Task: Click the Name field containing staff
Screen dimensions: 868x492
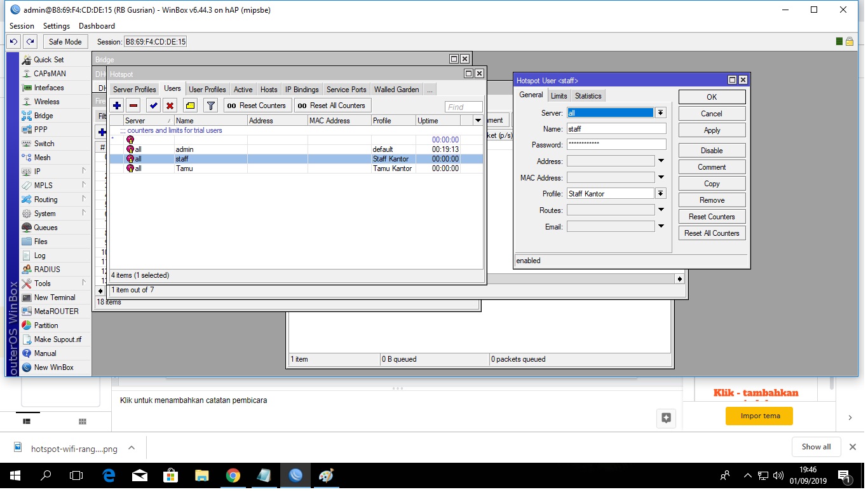Action: [616, 129]
